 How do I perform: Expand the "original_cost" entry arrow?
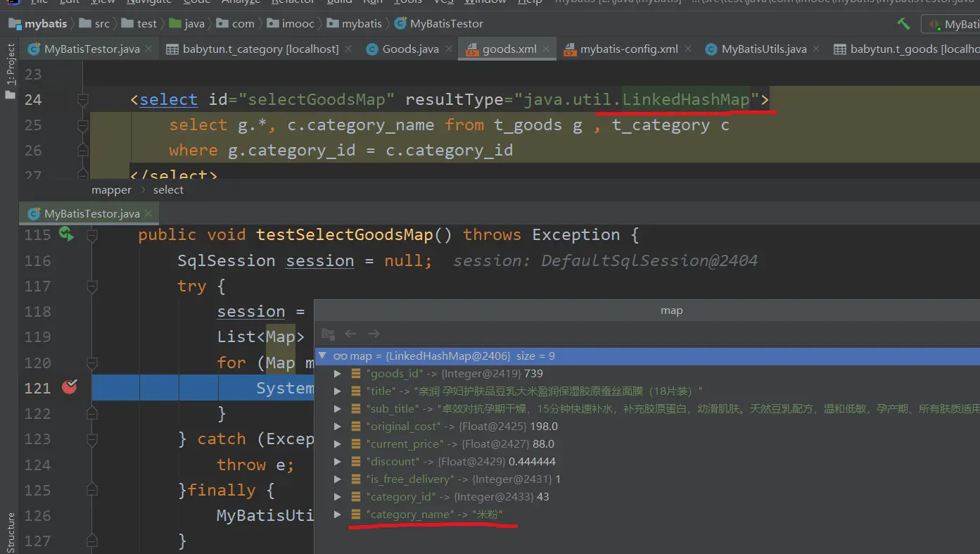(338, 427)
